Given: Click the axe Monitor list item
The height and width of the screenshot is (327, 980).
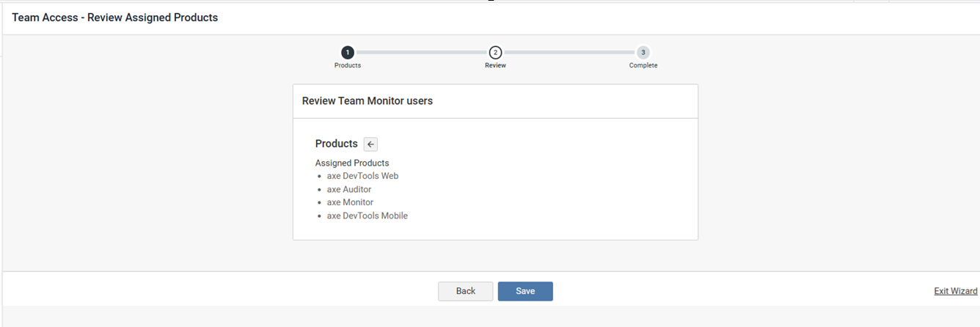Looking at the screenshot, I should pyautogui.click(x=350, y=202).
